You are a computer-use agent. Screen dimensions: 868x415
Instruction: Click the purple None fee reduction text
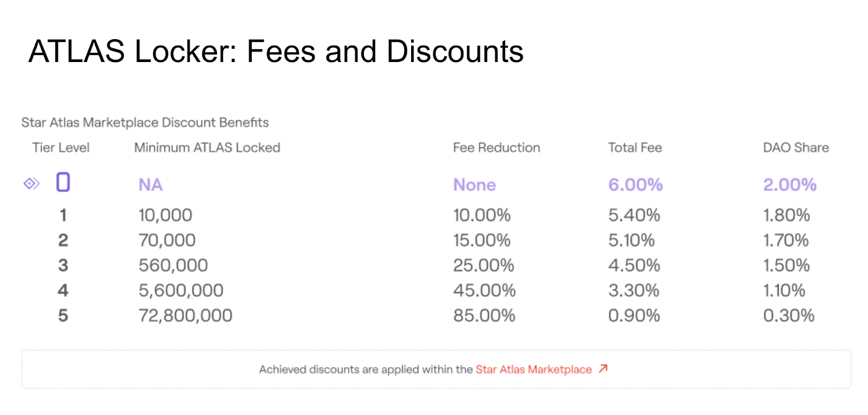coord(474,185)
